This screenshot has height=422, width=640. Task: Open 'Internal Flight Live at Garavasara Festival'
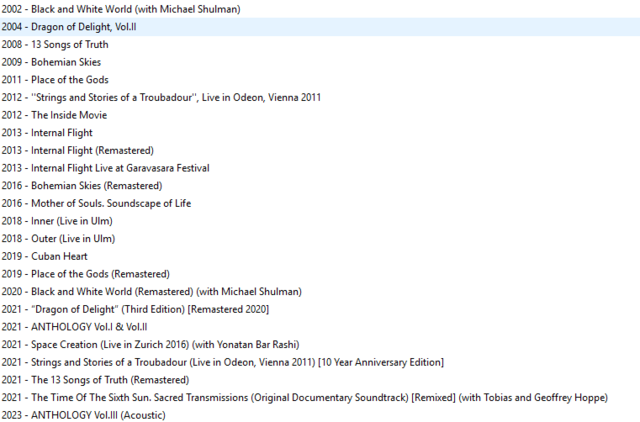105,168
